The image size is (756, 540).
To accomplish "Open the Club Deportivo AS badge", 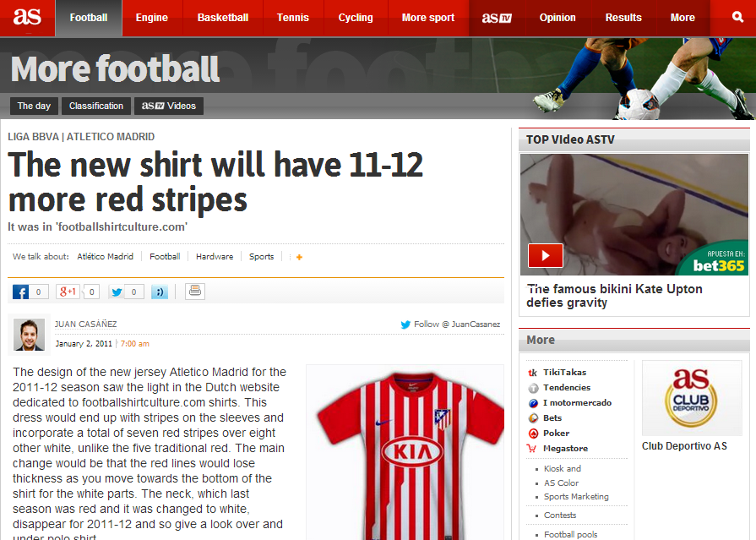I will click(692, 398).
